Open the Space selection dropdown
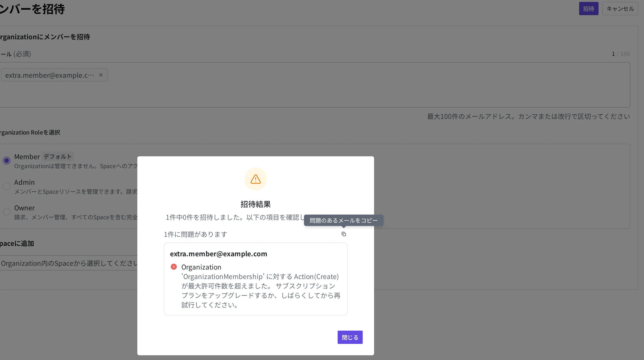This screenshot has height=360, width=644. [x=68, y=263]
